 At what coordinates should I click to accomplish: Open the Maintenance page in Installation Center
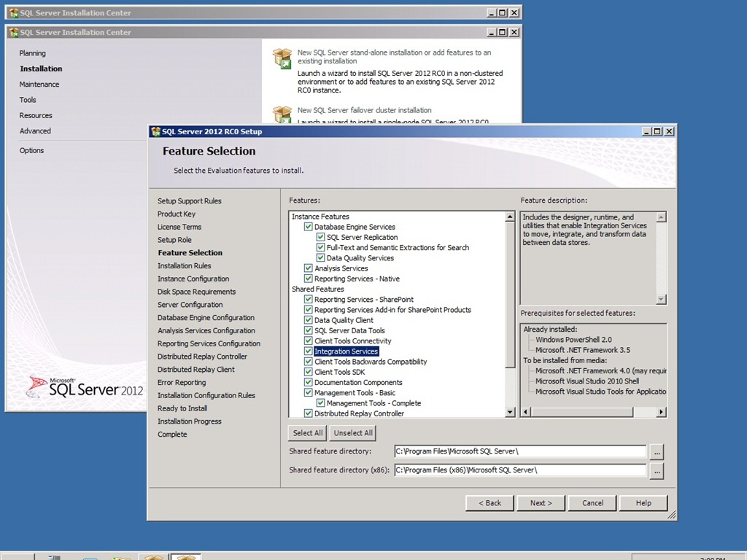pyautogui.click(x=39, y=85)
